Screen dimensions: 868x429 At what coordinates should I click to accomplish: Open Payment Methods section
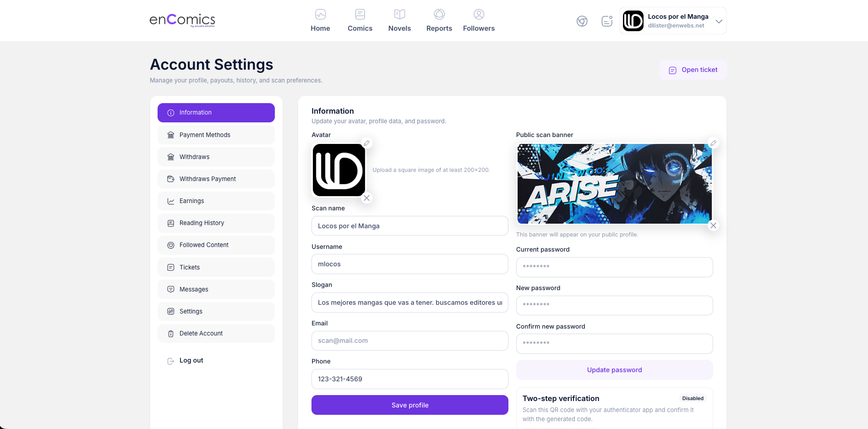point(216,135)
